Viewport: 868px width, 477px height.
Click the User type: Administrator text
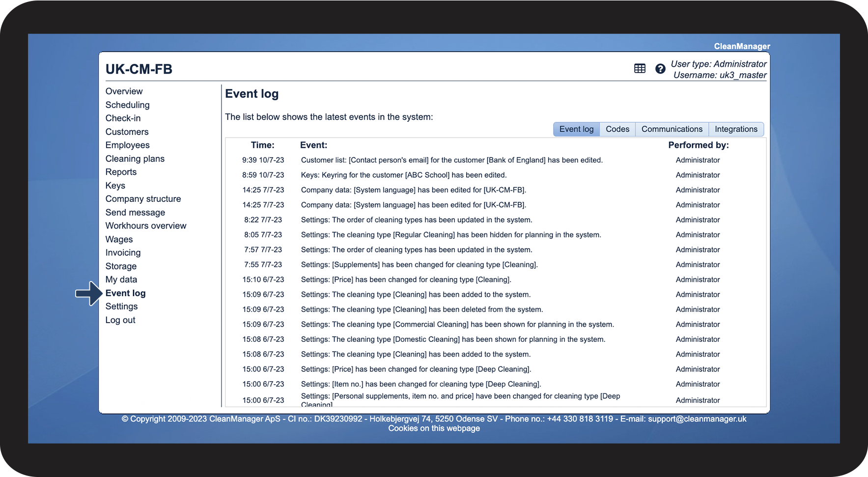(x=718, y=64)
